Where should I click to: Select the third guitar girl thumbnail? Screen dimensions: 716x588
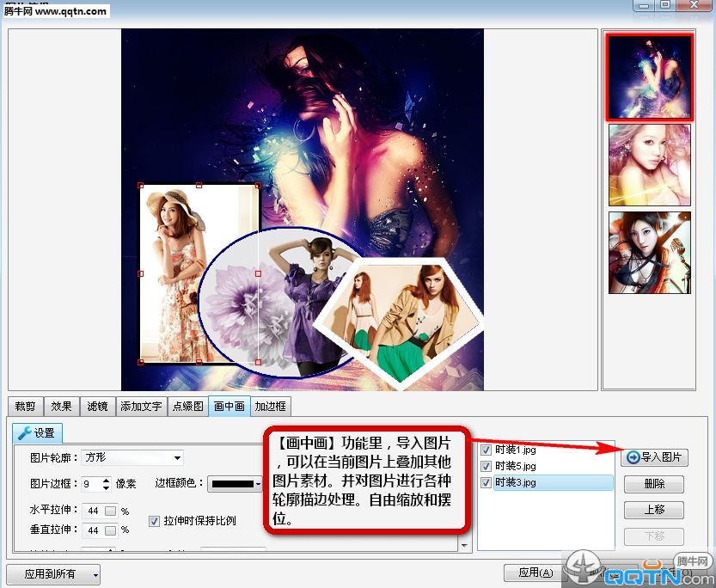[650, 253]
